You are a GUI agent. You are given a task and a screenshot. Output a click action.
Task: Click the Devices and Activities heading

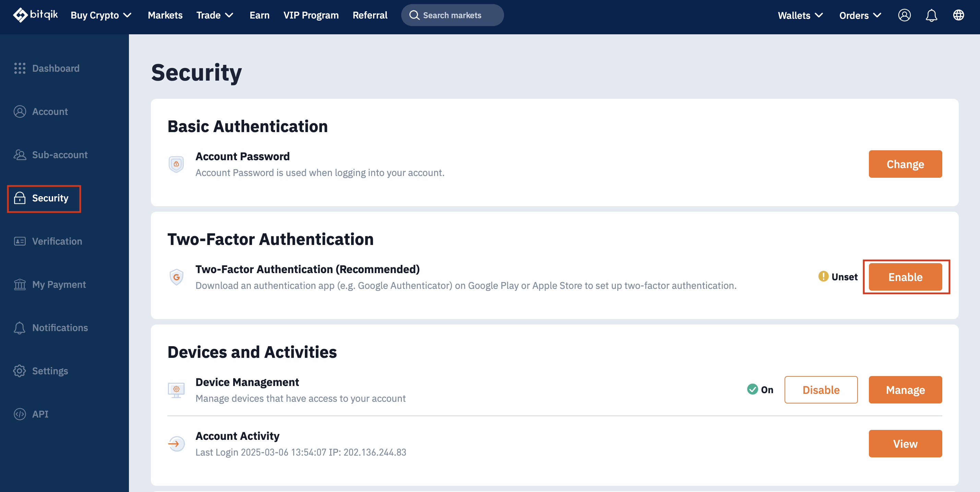coord(252,352)
